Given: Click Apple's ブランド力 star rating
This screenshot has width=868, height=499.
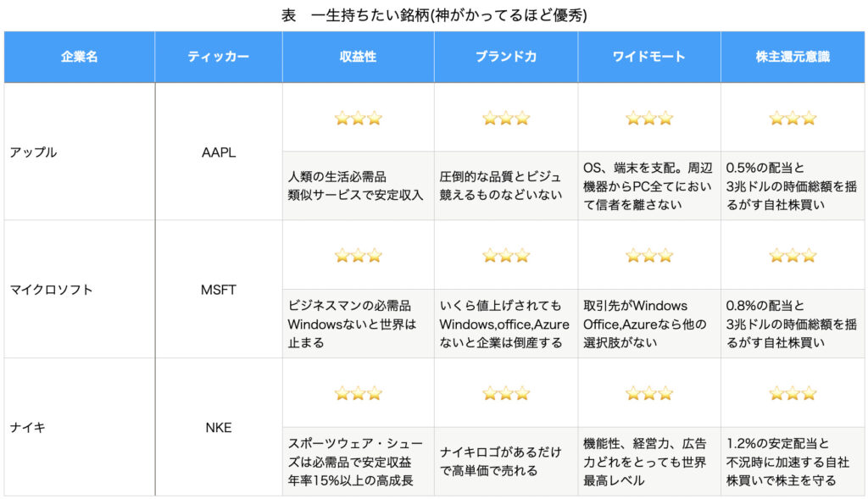Looking at the screenshot, I should pos(506,118).
